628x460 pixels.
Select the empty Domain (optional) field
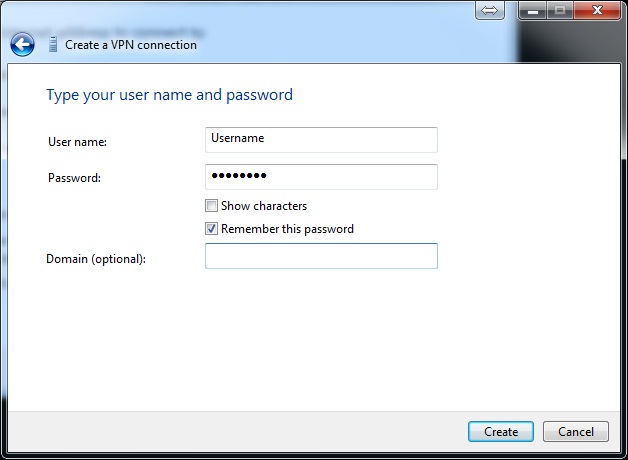point(321,257)
